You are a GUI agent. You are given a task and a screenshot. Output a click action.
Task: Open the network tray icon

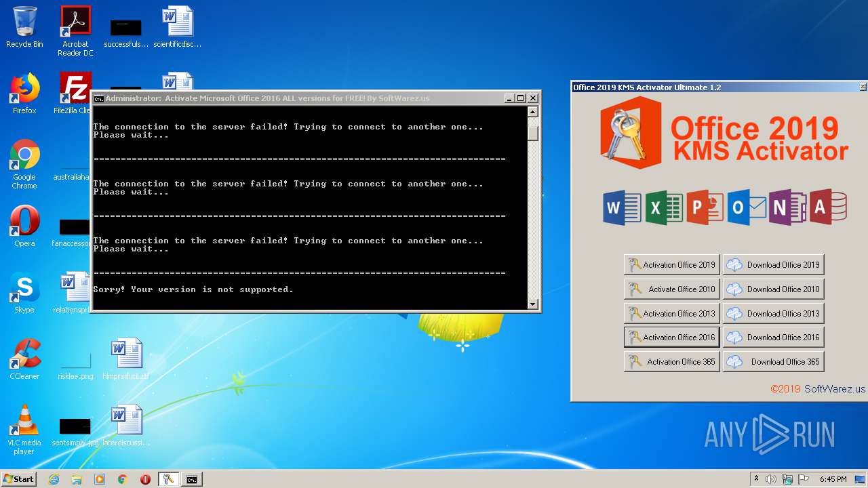pyautogui.click(x=787, y=479)
